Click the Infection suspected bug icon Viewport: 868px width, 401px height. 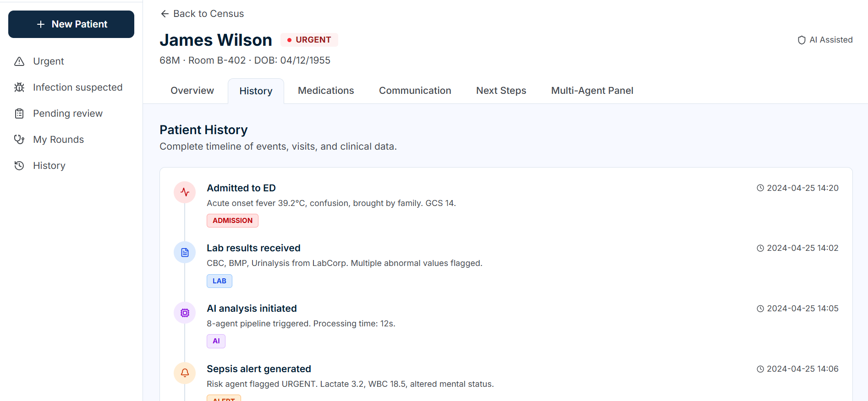point(19,87)
